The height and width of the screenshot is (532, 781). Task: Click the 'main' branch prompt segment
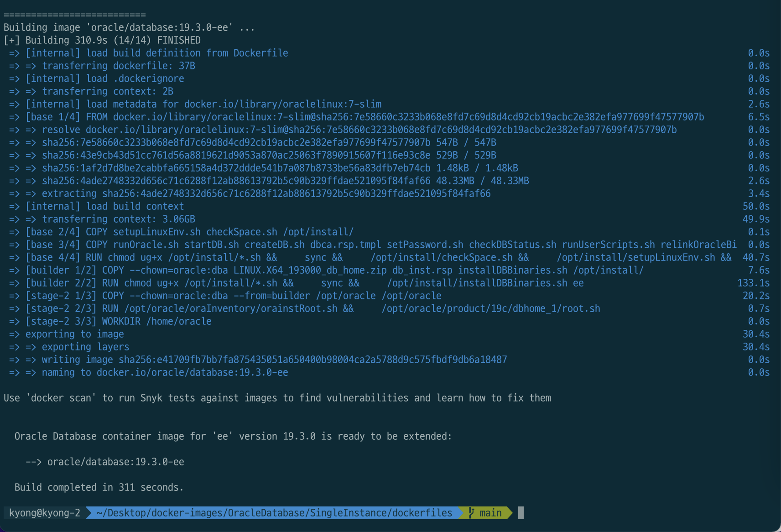pos(486,513)
